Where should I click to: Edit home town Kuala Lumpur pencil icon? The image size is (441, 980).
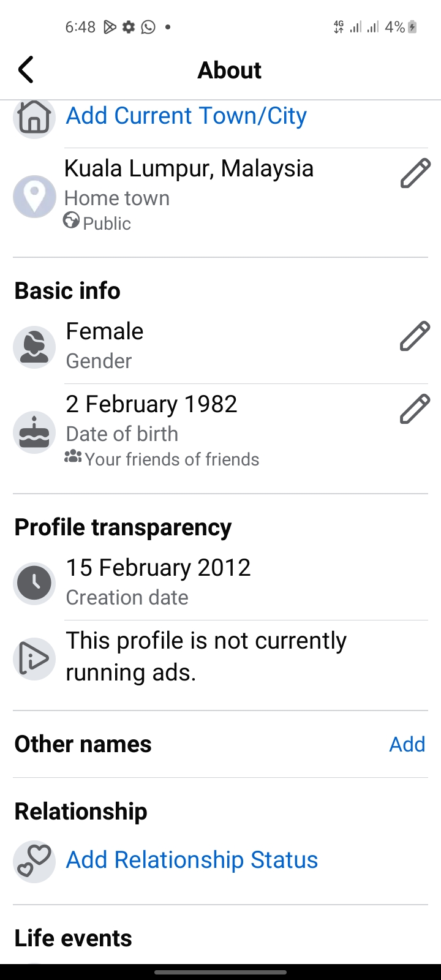coord(415,173)
